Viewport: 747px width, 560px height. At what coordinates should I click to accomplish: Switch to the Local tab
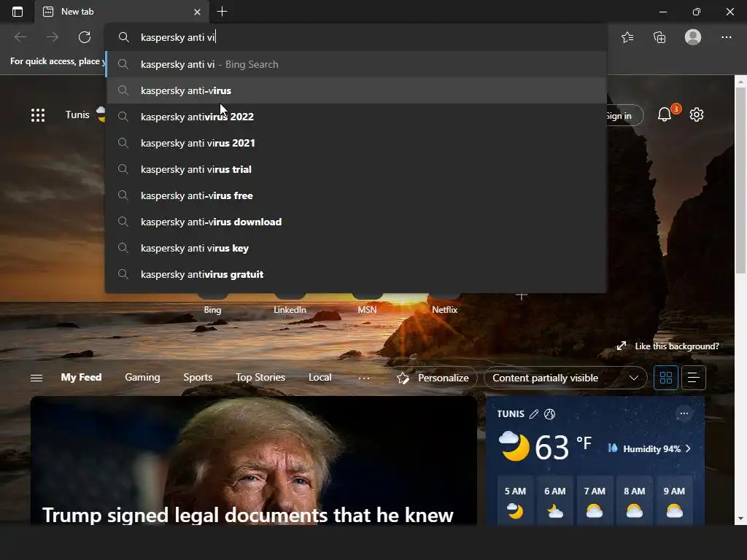tap(320, 377)
